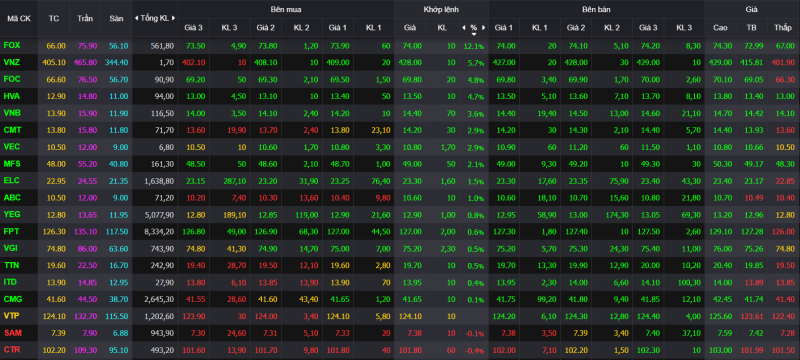Open the SAM stock symbol

coord(12,332)
